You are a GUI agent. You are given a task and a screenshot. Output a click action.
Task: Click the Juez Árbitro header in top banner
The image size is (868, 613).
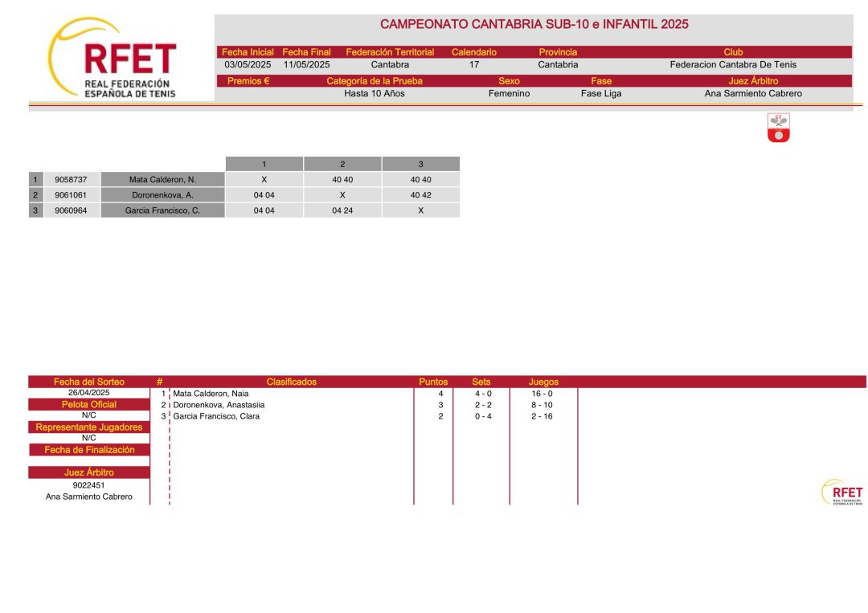(x=753, y=81)
